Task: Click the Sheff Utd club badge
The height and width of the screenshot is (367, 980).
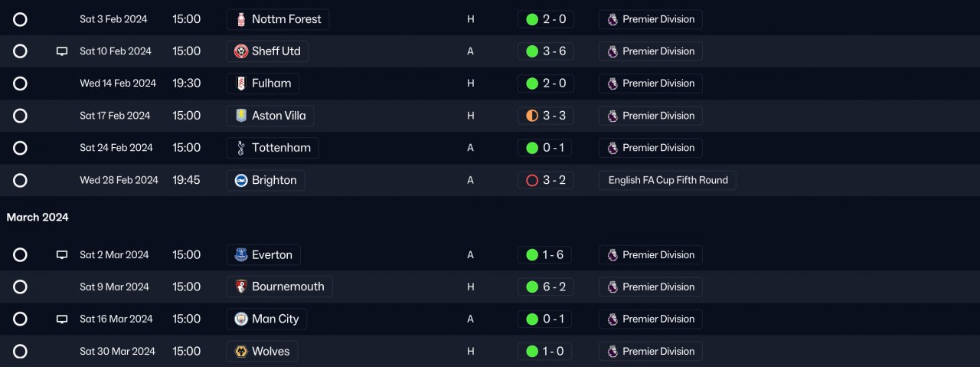Action: tap(241, 51)
